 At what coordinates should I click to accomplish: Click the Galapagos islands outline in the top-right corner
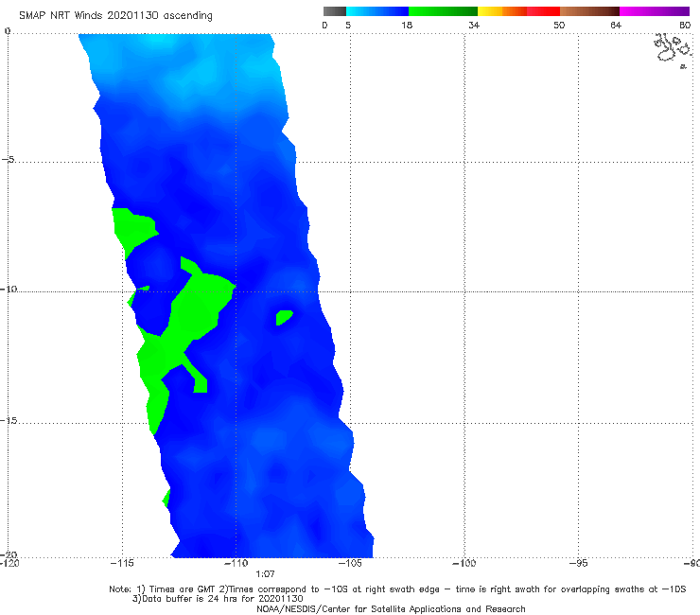click(674, 49)
